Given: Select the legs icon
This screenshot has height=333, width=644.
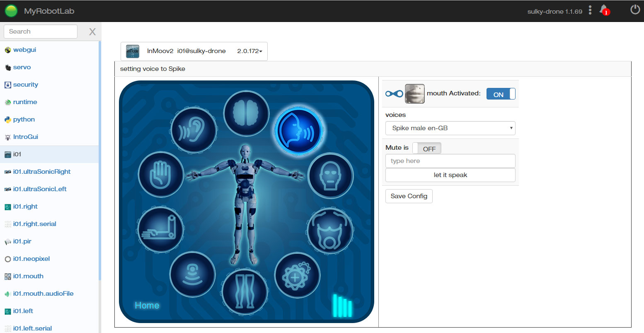Looking at the screenshot, I should click(245, 292).
